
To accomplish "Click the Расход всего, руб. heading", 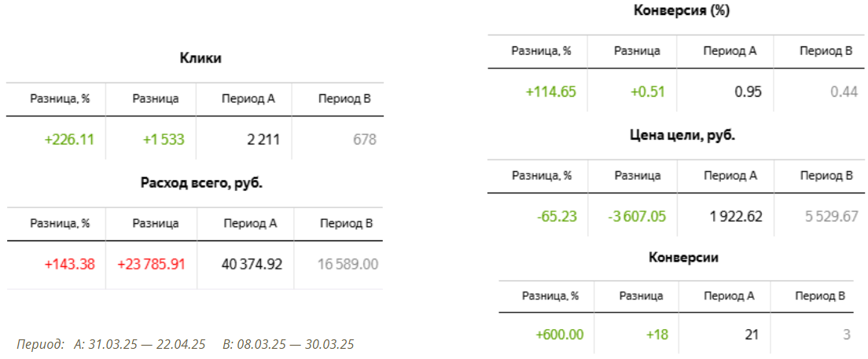I will [200, 182].
